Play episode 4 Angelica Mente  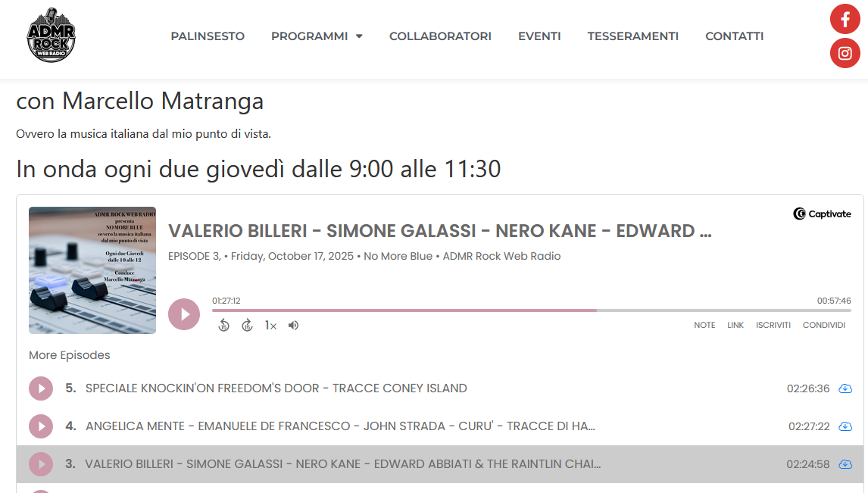point(41,426)
